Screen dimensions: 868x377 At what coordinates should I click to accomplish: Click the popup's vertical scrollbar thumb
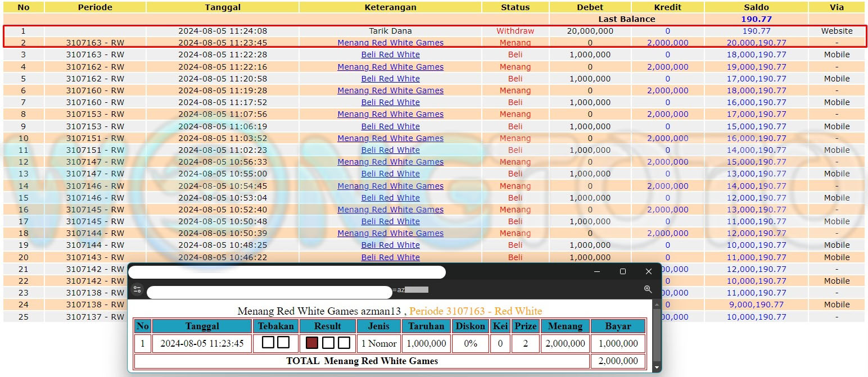[656, 331]
